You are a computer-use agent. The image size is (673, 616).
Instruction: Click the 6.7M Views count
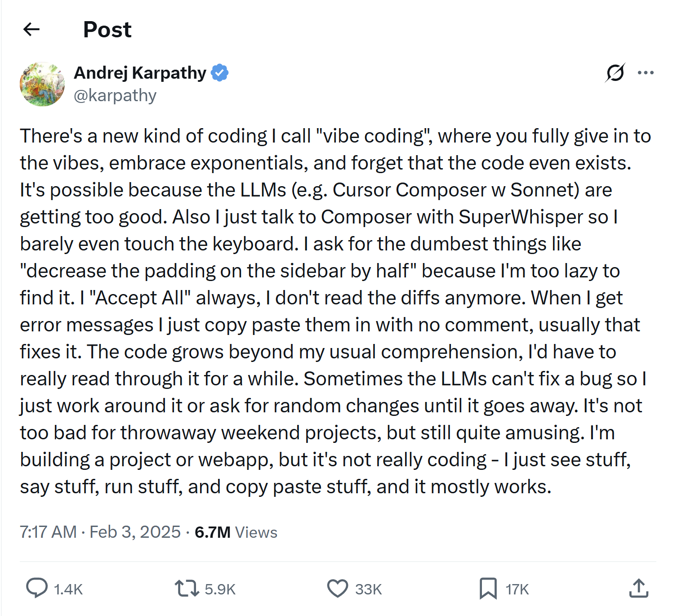[236, 532]
